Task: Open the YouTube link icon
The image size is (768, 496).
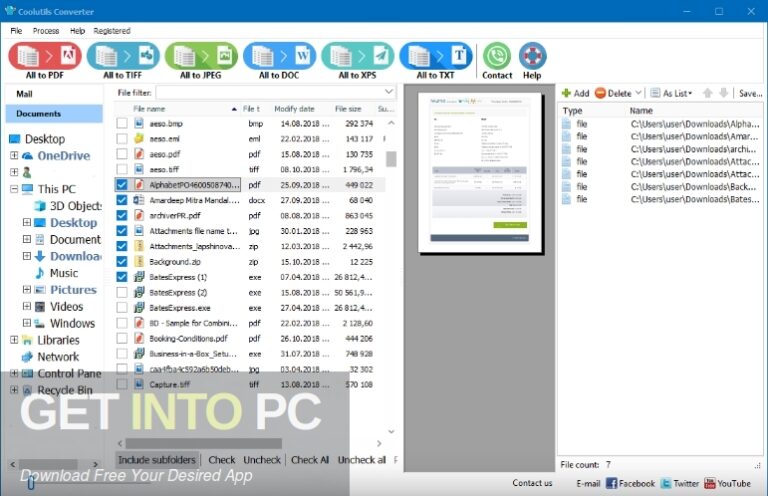Action: 710,483
